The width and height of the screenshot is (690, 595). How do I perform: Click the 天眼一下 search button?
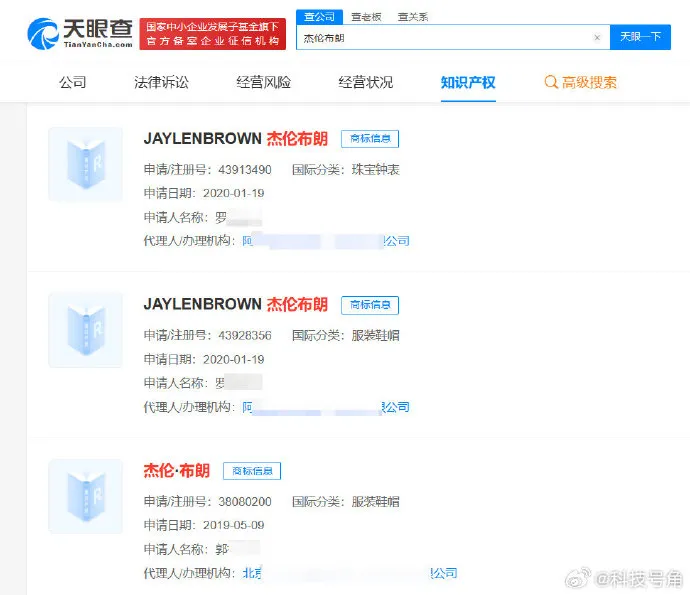pyautogui.click(x=640, y=37)
